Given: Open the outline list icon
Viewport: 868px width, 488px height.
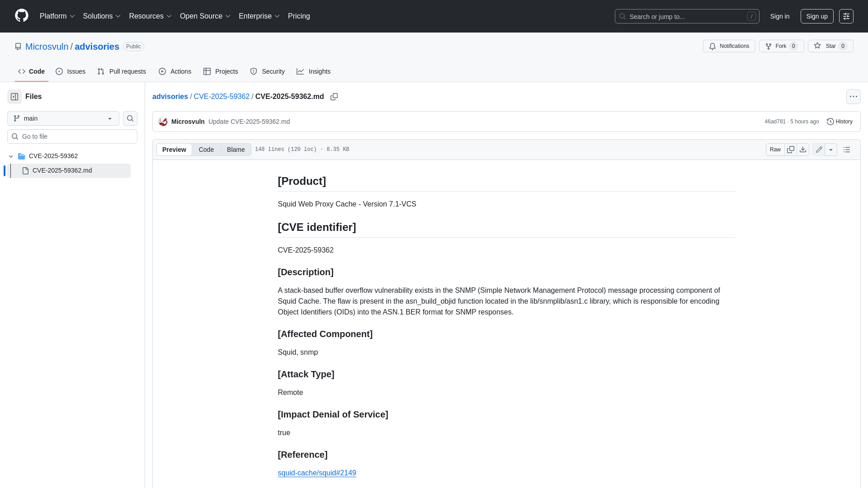Looking at the screenshot, I should point(847,150).
